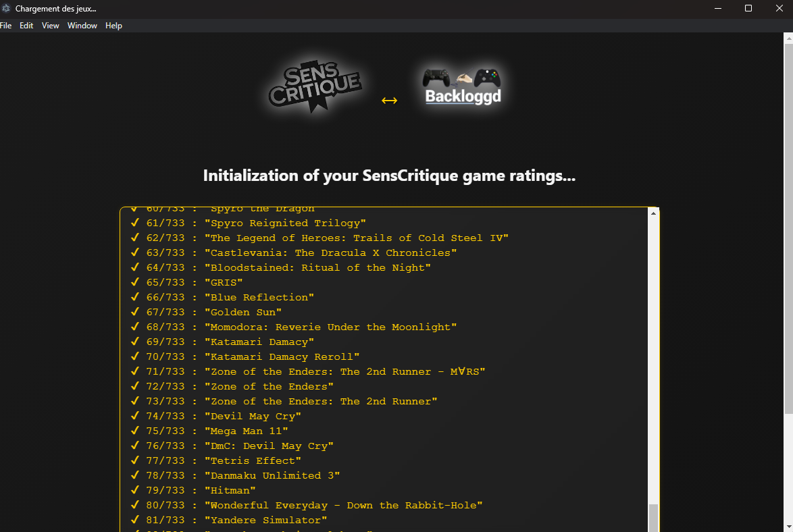Click the SensCritique logo
The image size is (793, 532).
315,86
